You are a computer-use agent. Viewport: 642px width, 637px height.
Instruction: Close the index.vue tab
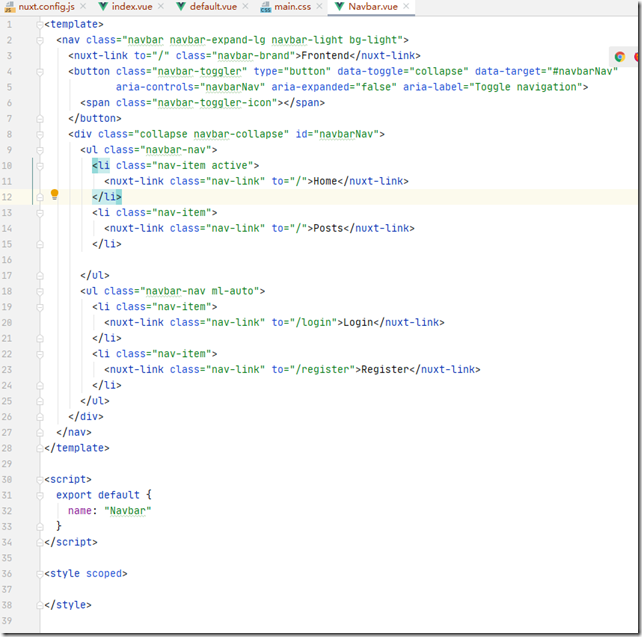click(161, 6)
